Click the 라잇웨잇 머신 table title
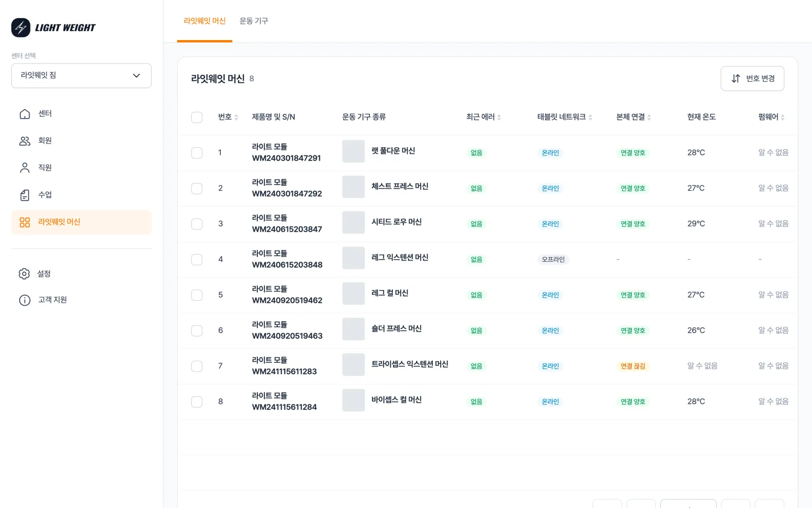812x508 pixels. (x=218, y=79)
